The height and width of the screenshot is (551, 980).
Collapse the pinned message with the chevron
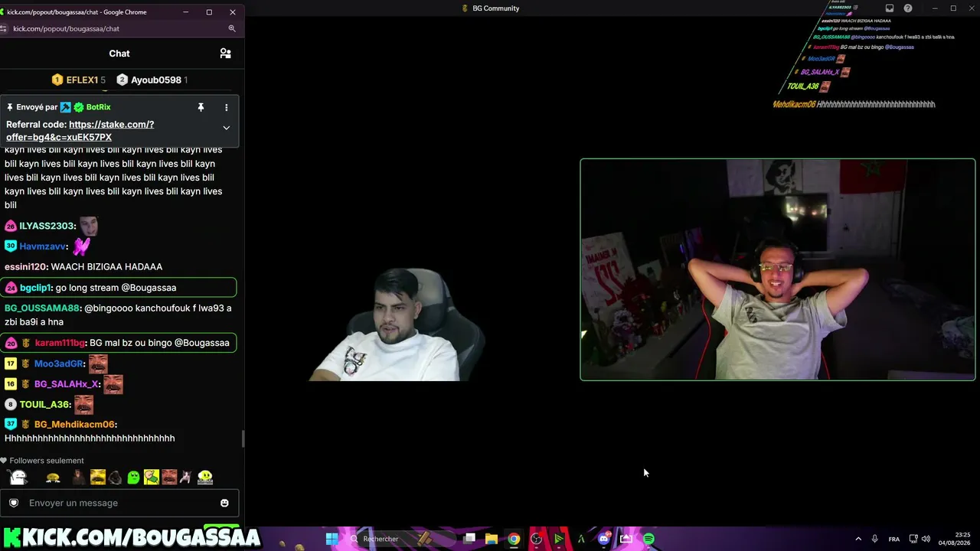[226, 128]
